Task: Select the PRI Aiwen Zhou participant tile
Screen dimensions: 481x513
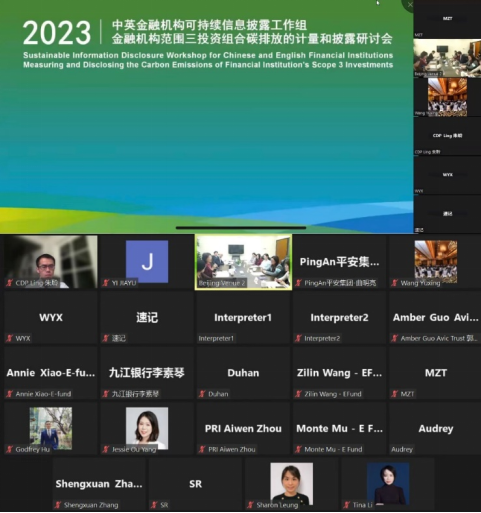Action: 243,429
